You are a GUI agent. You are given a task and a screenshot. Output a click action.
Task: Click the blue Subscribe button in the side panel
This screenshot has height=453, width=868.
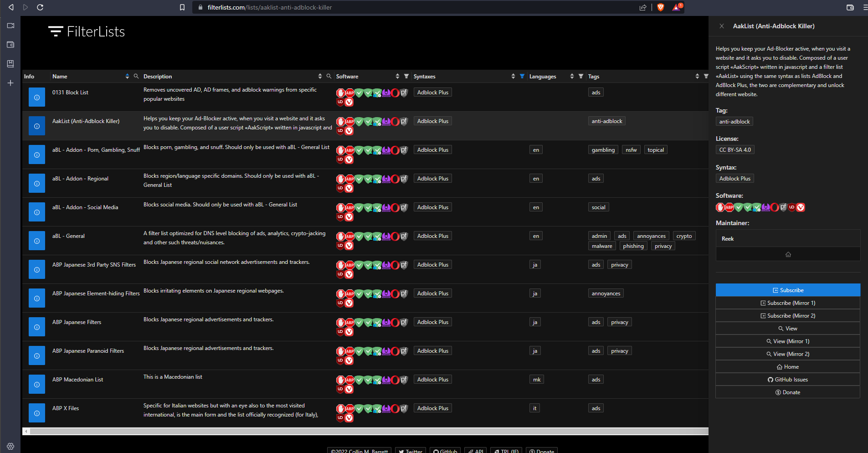pyautogui.click(x=788, y=290)
